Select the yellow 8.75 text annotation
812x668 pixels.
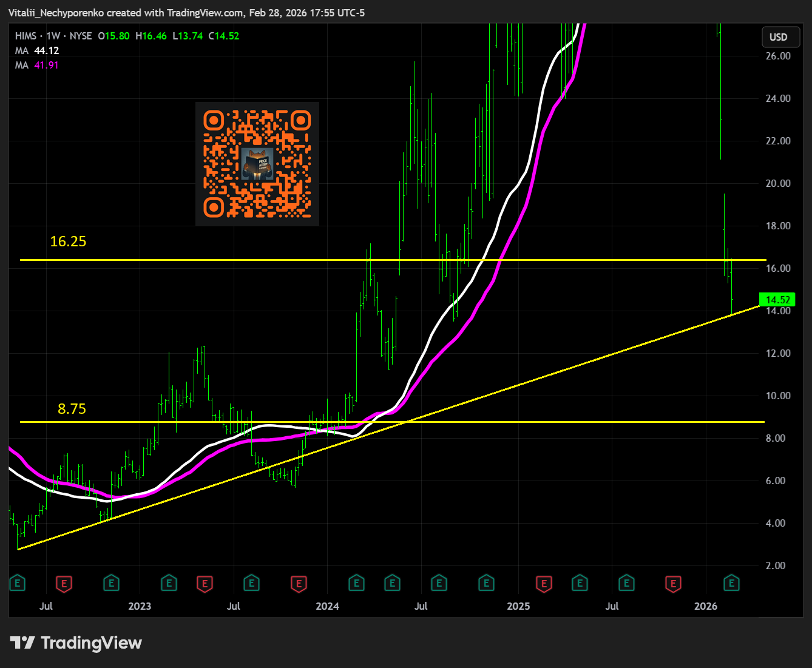coord(72,409)
